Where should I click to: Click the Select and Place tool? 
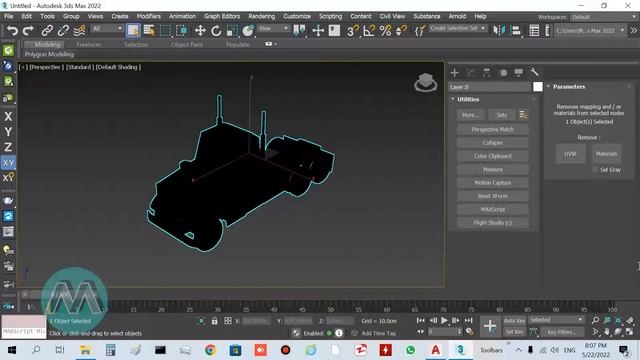[x=248, y=31]
